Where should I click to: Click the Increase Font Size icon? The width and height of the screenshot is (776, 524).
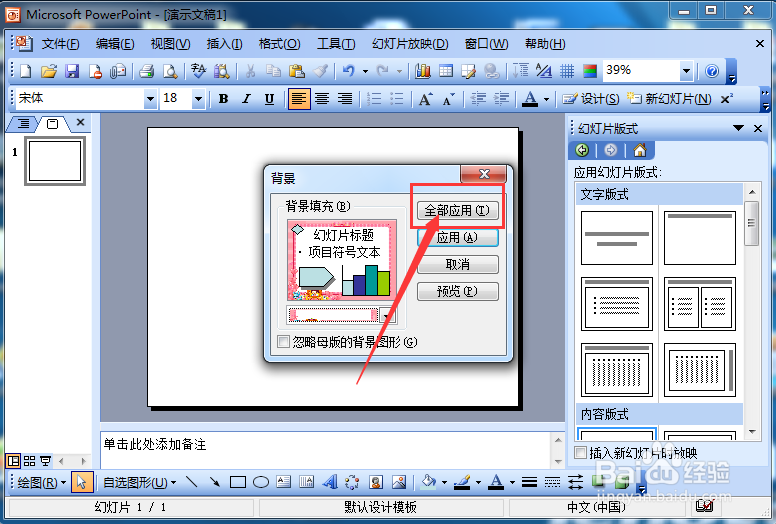coord(426,99)
